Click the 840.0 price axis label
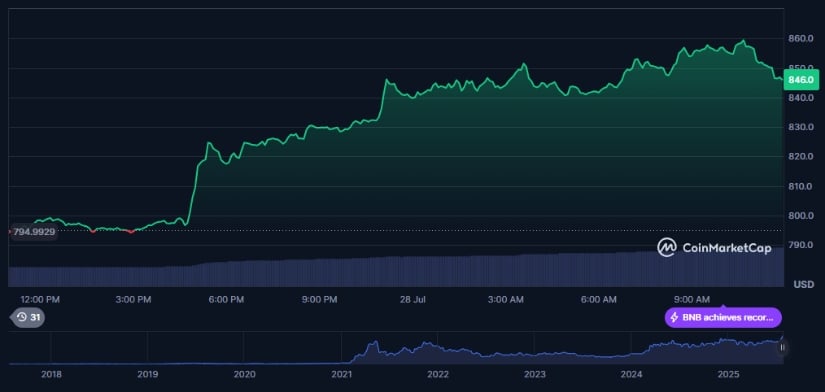The height and width of the screenshot is (392, 825). [801, 97]
